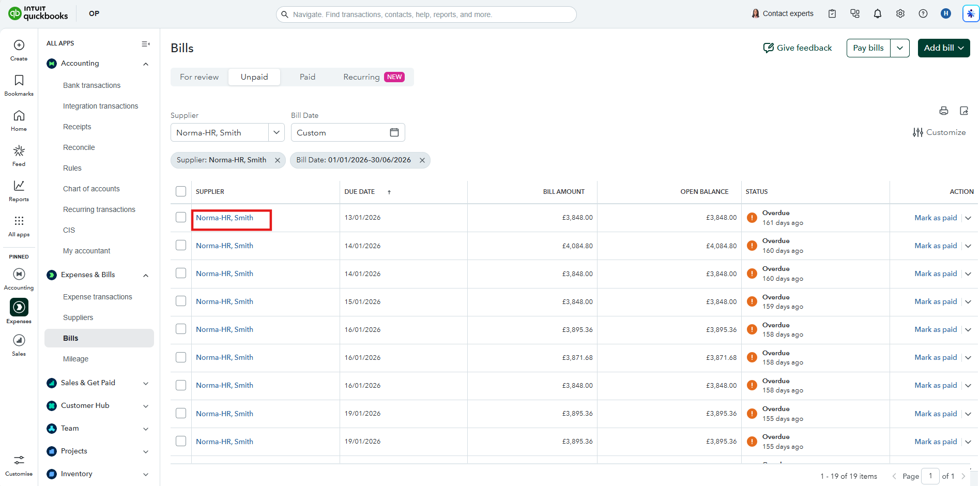Open Customize table settings

tap(939, 132)
